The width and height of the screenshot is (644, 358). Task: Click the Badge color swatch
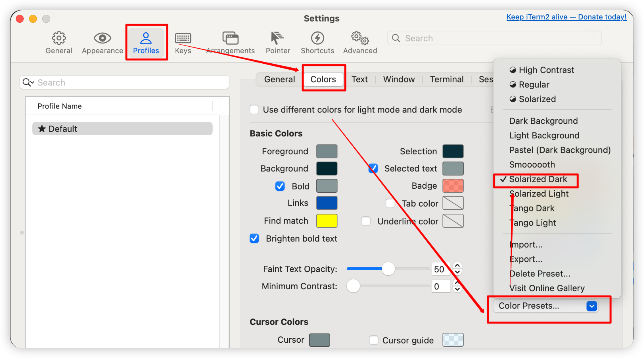453,186
